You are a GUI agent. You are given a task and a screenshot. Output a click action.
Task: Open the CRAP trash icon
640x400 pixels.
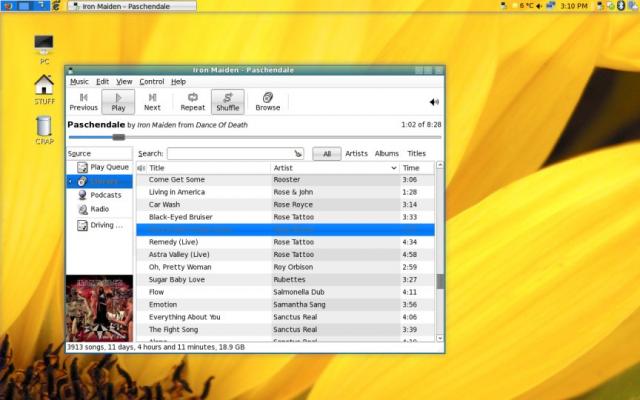click(44, 130)
